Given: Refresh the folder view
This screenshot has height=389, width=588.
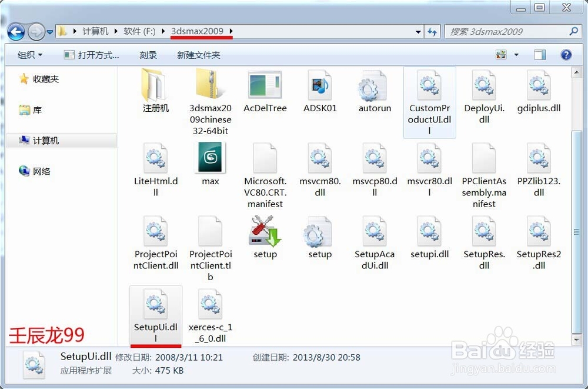Looking at the screenshot, I should click(432, 32).
